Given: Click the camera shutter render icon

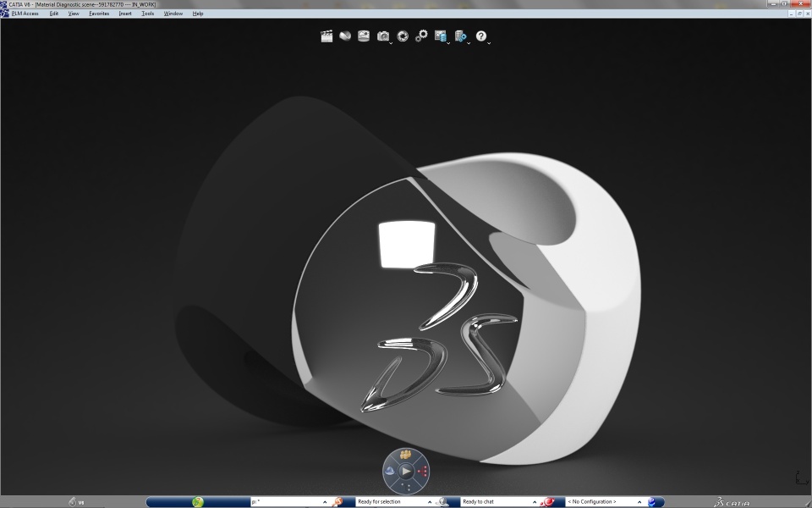Looking at the screenshot, I should coord(403,36).
